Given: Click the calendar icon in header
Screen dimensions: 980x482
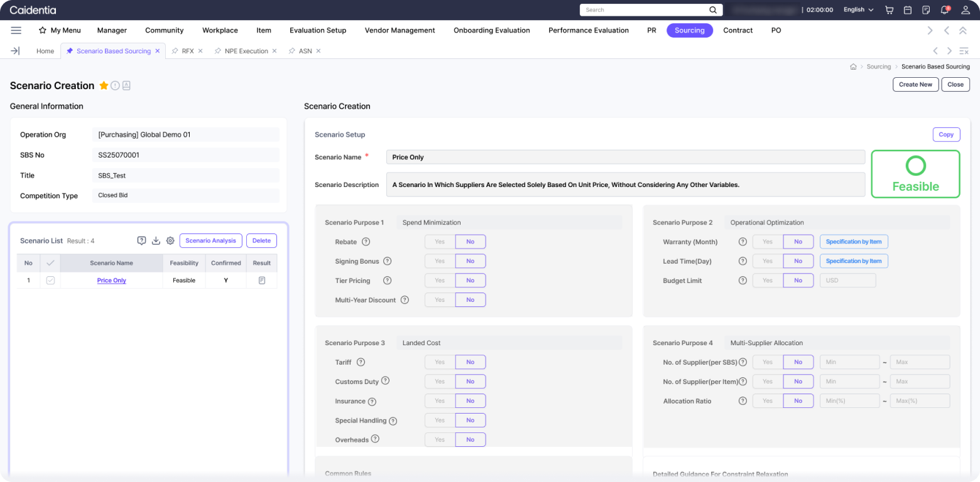Looking at the screenshot, I should point(907,10).
